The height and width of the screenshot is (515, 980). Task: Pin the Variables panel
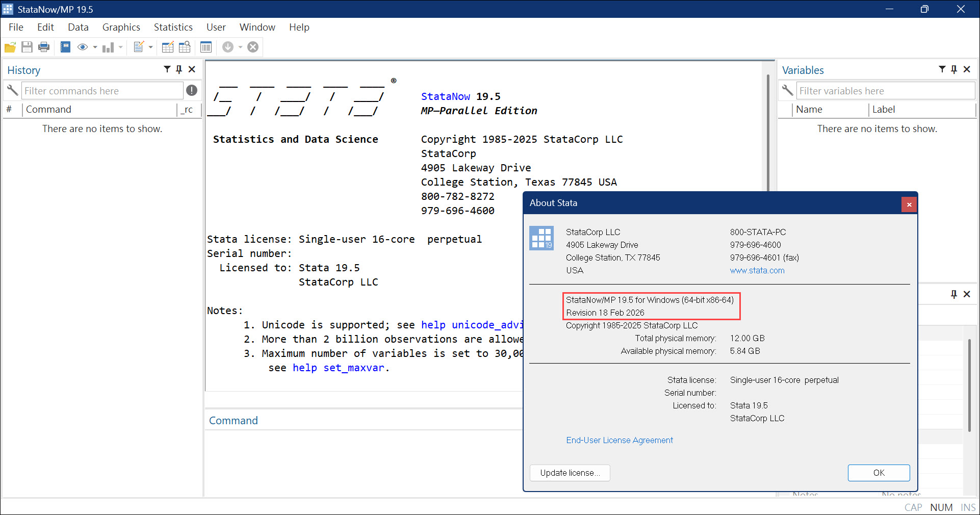tap(954, 69)
